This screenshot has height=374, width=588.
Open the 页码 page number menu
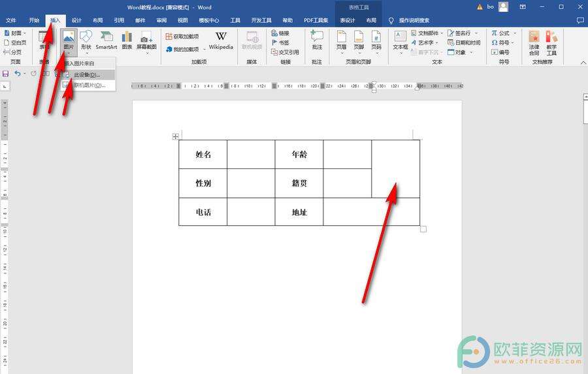pos(376,42)
